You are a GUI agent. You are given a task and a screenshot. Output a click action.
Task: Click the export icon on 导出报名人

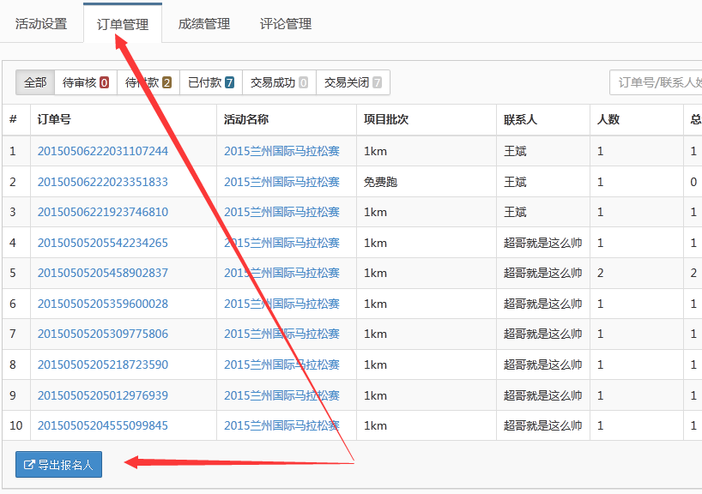pyautogui.click(x=30, y=464)
